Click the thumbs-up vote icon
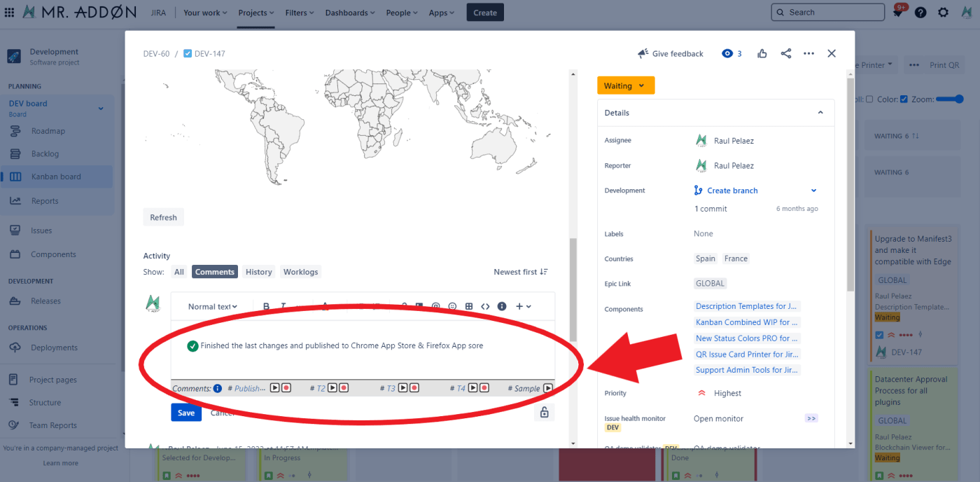The width and height of the screenshot is (980, 482). click(x=762, y=53)
